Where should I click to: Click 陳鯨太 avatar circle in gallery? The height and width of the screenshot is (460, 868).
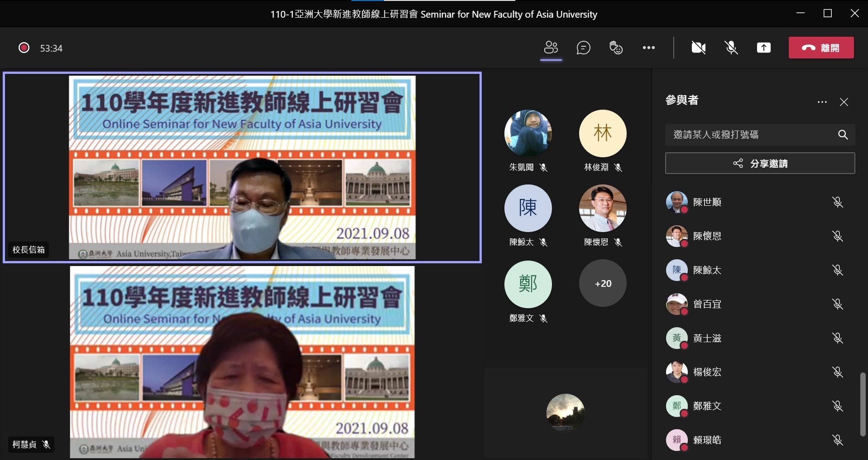point(528,208)
